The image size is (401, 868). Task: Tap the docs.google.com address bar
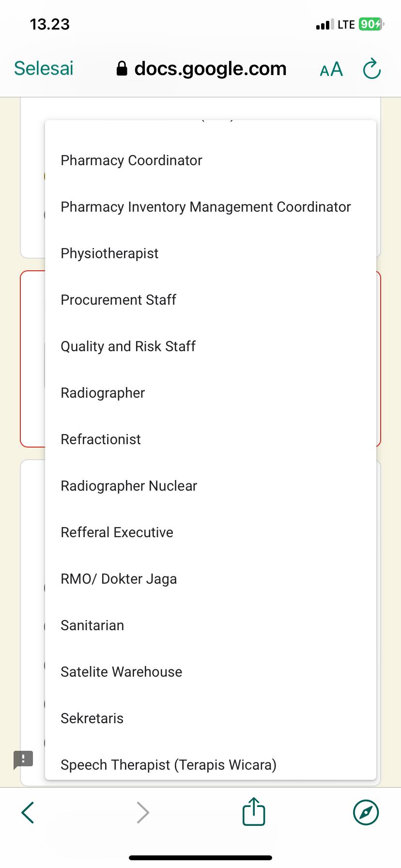210,69
